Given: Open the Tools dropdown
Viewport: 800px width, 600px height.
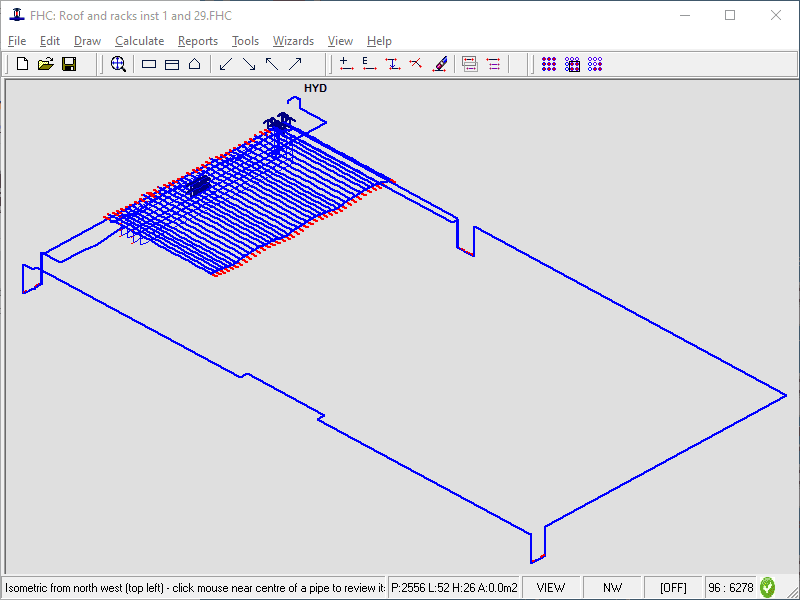Looking at the screenshot, I should pyautogui.click(x=245, y=41).
